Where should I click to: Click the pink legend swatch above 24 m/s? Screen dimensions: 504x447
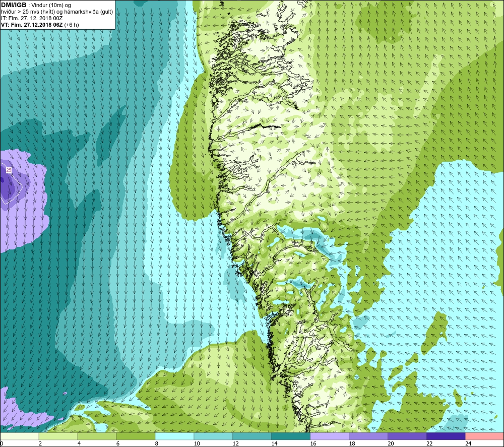pyautogui.click(x=484, y=436)
